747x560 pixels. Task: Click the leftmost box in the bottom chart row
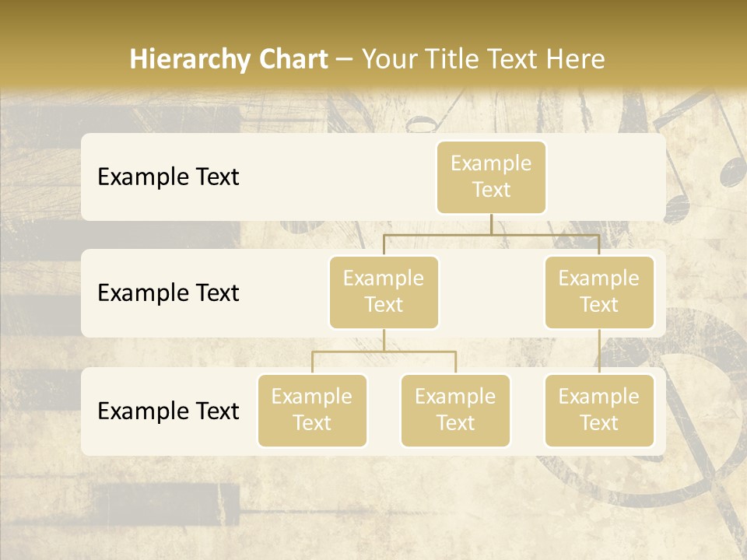312,410
